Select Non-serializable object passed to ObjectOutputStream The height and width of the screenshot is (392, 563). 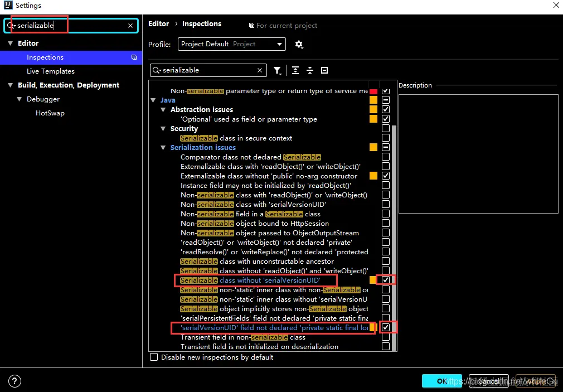tap(270, 233)
